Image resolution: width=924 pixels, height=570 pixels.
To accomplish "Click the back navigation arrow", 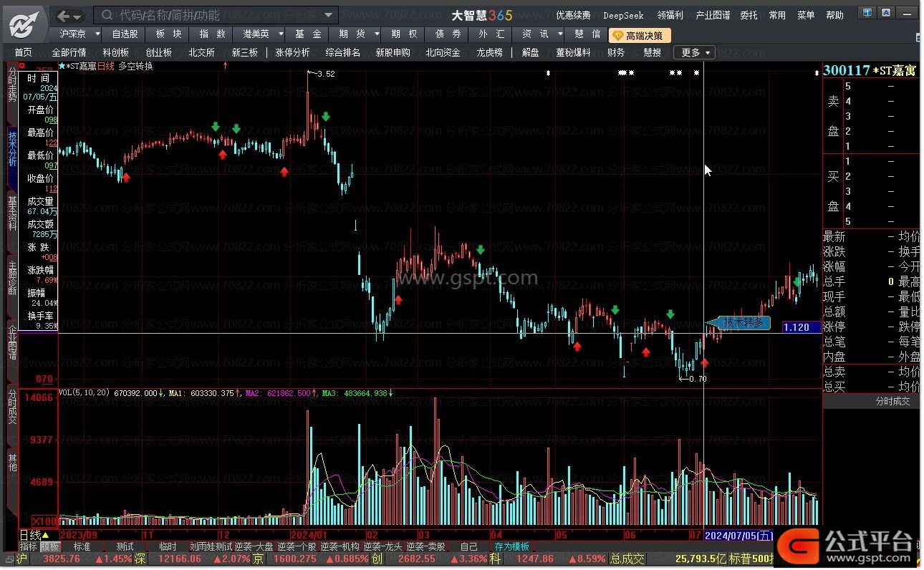I will coord(64,16).
